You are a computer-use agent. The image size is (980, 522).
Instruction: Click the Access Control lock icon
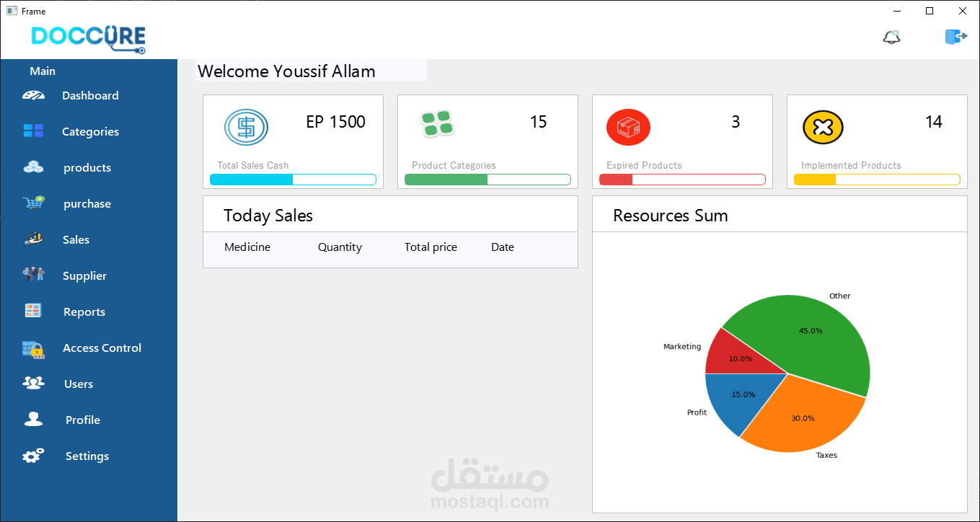click(x=33, y=349)
